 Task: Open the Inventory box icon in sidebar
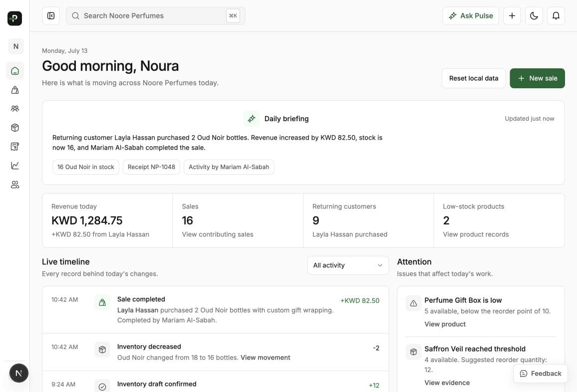coord(15,128)
